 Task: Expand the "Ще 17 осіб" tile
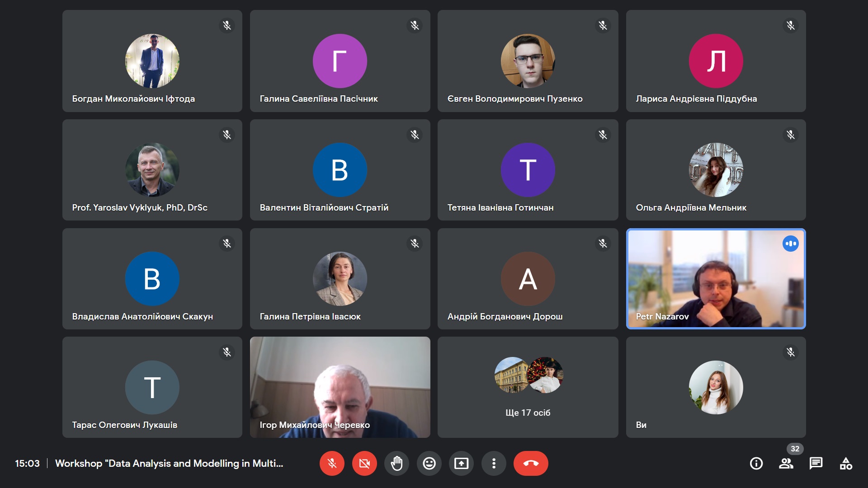(528, 387)
